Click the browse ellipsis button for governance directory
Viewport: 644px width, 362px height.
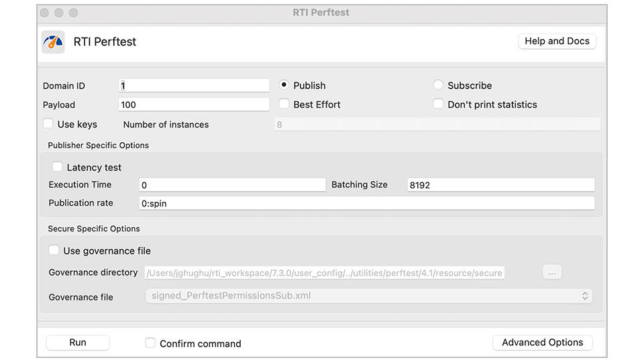[x=551, y=273]
